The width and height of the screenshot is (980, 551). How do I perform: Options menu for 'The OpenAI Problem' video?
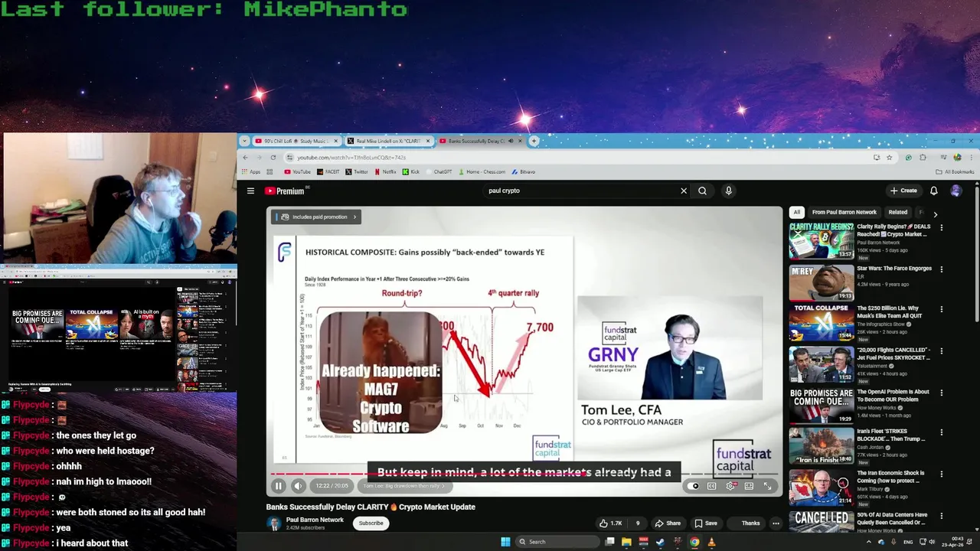pyautogui.click(x=941, y=393)
